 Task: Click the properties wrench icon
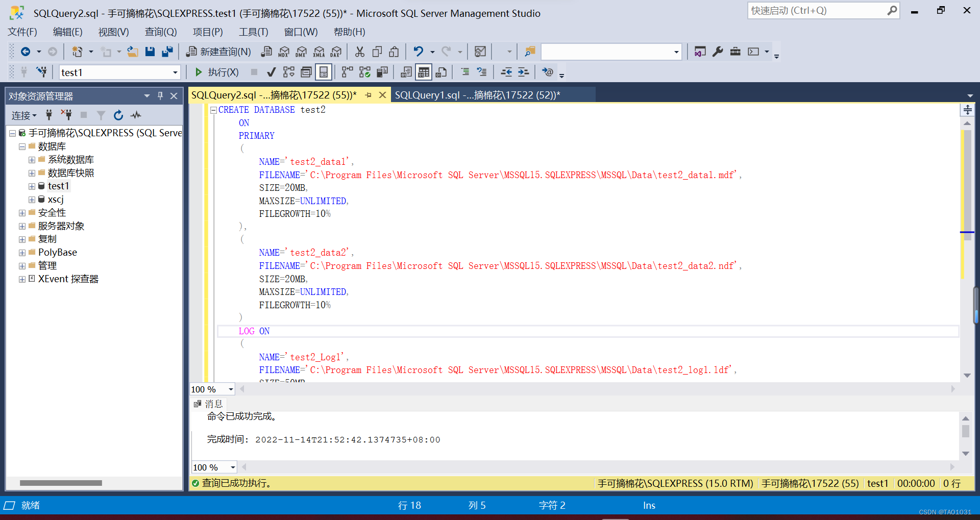coord(718,52)
